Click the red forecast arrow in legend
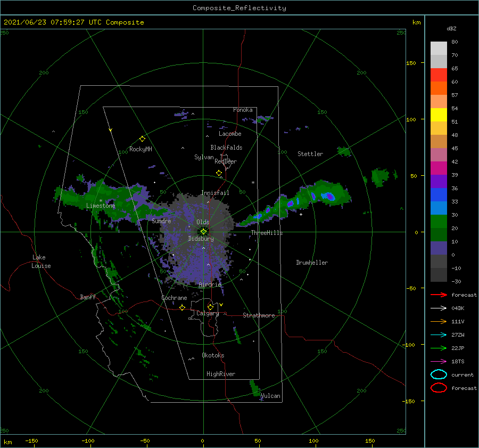 (x=439, y=295)
